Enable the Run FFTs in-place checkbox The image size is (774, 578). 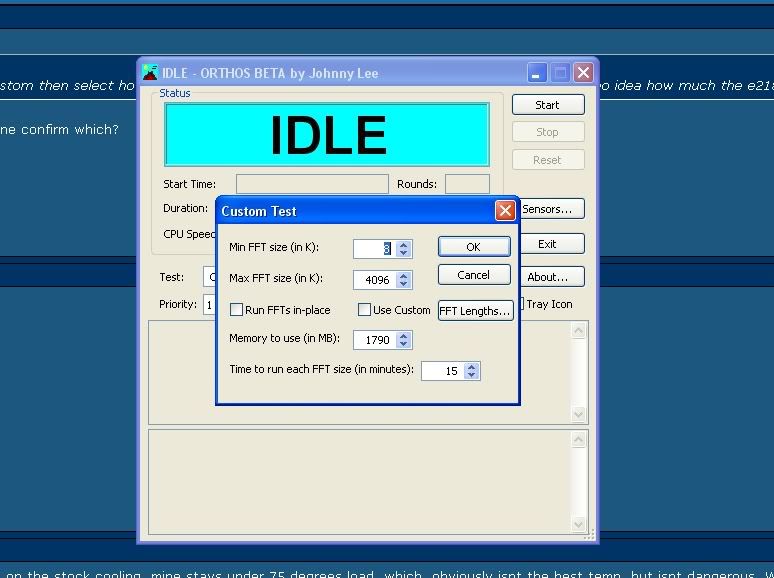[x=237, y=310]
